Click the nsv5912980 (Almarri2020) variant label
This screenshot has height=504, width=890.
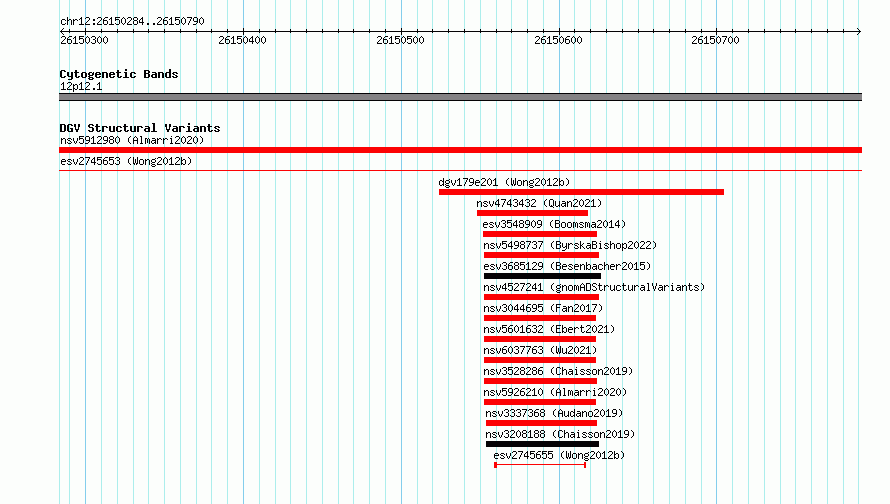132,140
